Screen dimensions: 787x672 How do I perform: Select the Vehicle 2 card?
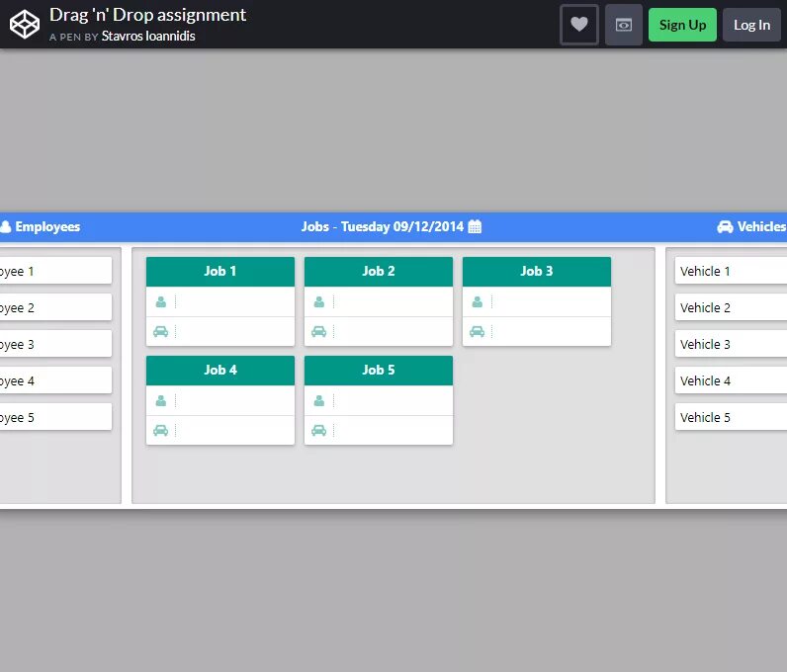[x=731, y=307]
